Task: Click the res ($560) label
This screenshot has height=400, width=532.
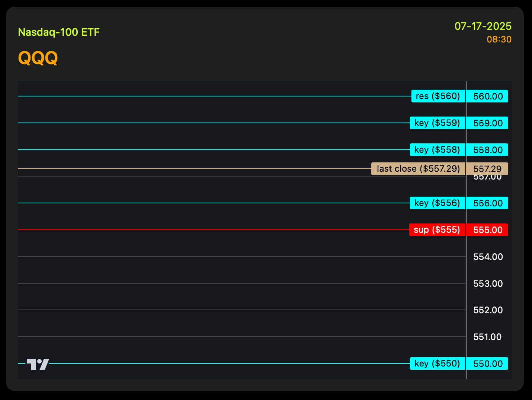Action: click(x=438, y=96)
